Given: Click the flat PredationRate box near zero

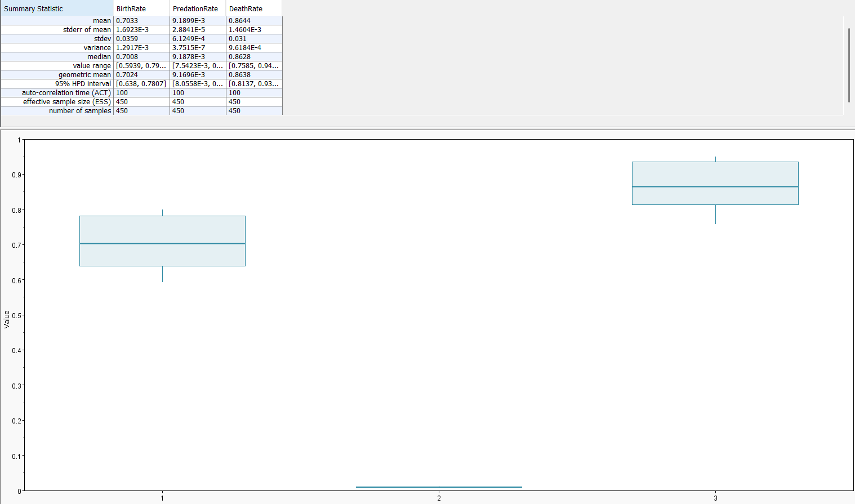Looking at the screenshot, I should coord(439,487).
